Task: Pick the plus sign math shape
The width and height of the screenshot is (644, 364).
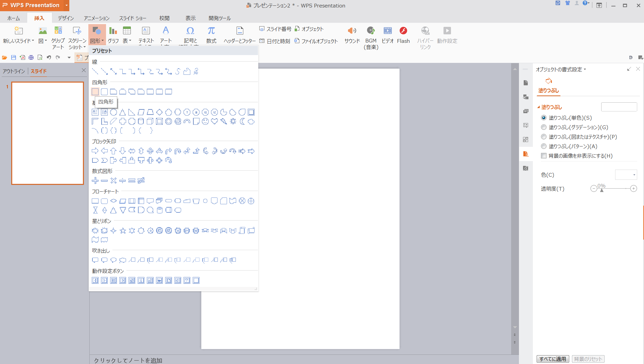Action: click(x=95, y=180)
